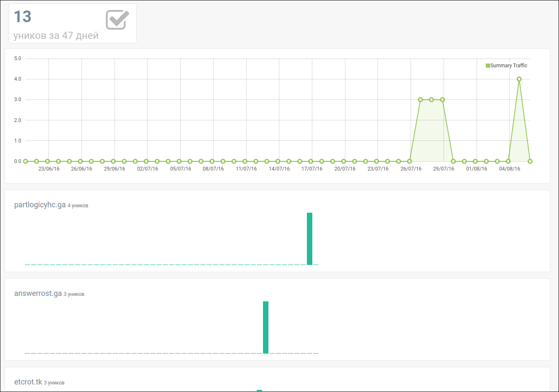Image resolution: width=559 pixels, height=392 pixels.
Task: Click the 08/07/16 date label on axis
Action: pos(213,169)
